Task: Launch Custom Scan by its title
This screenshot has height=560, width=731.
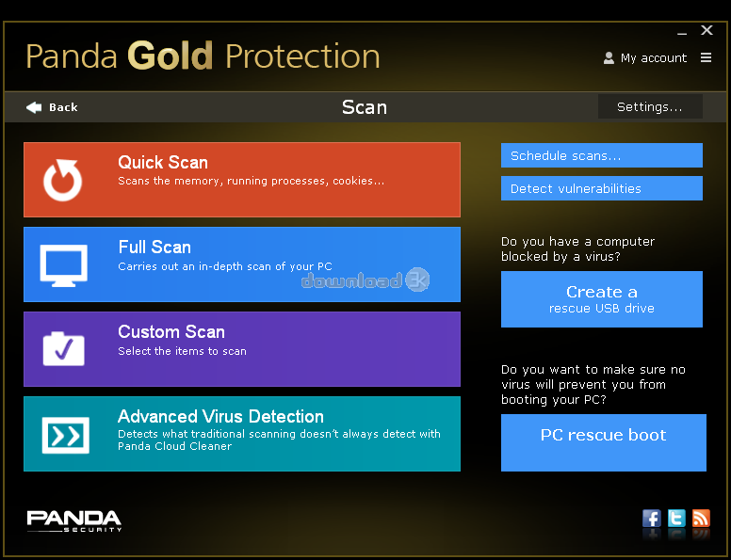Action: pyautogui.click(x=171, y=331)
